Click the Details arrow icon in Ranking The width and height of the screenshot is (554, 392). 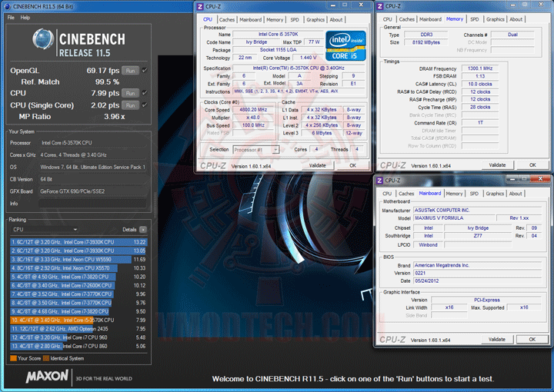[143, 230]
